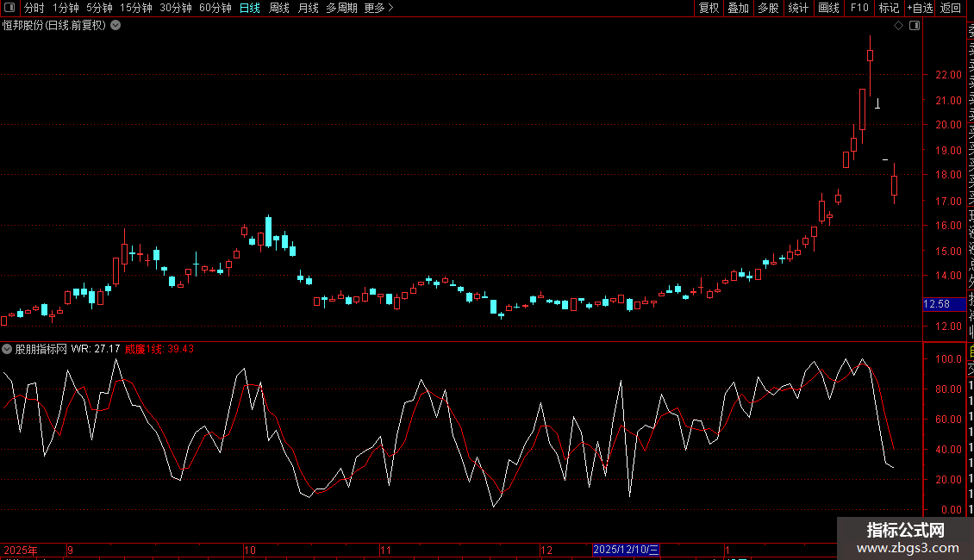Click the 14.00 price axis label

click(948, 275)
